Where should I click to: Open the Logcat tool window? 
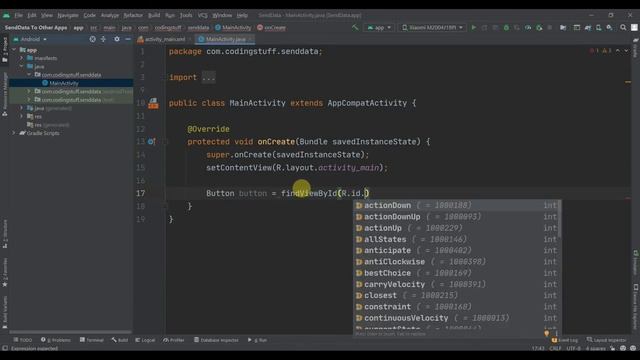click(145, 340)
